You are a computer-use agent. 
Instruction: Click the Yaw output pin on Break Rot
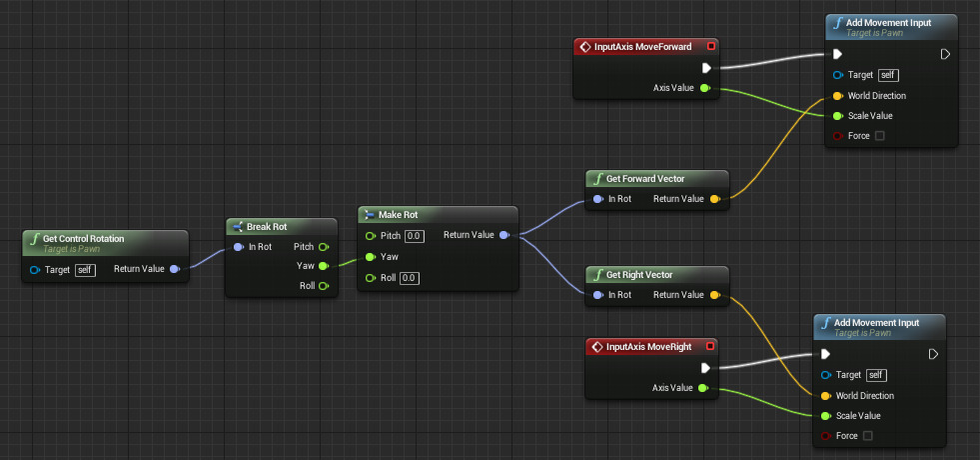tap(323, 266)
